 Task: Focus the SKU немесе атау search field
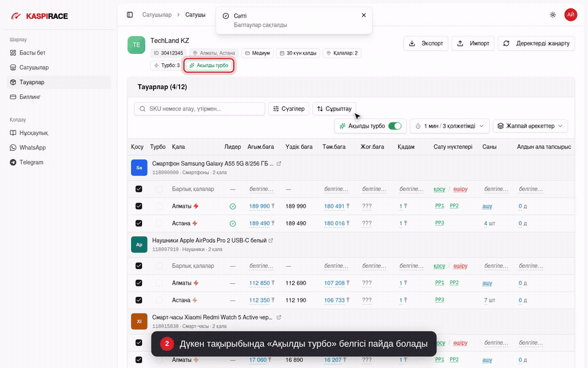click(200, 109)
